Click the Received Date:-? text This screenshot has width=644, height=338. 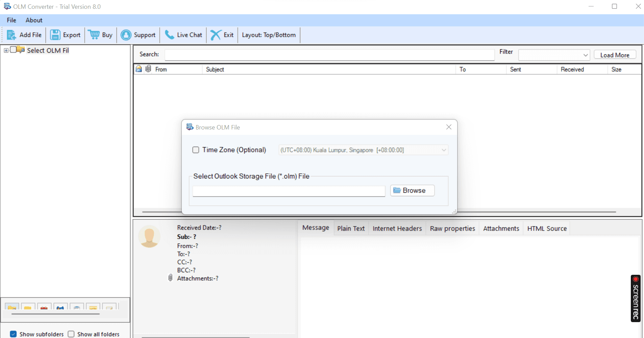coord(199,228)
